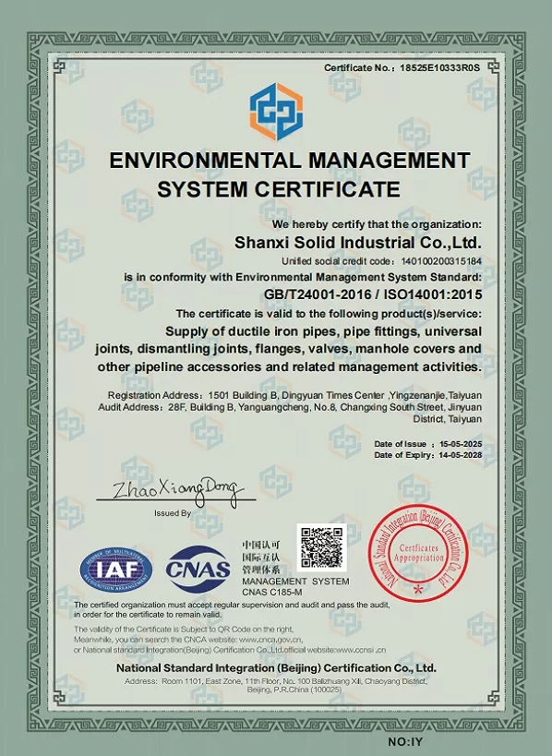Viewport: 552px width, 756px height.
Task: Click the line 'in order for the certificate to remain valid.'
Action: point(148,615)
